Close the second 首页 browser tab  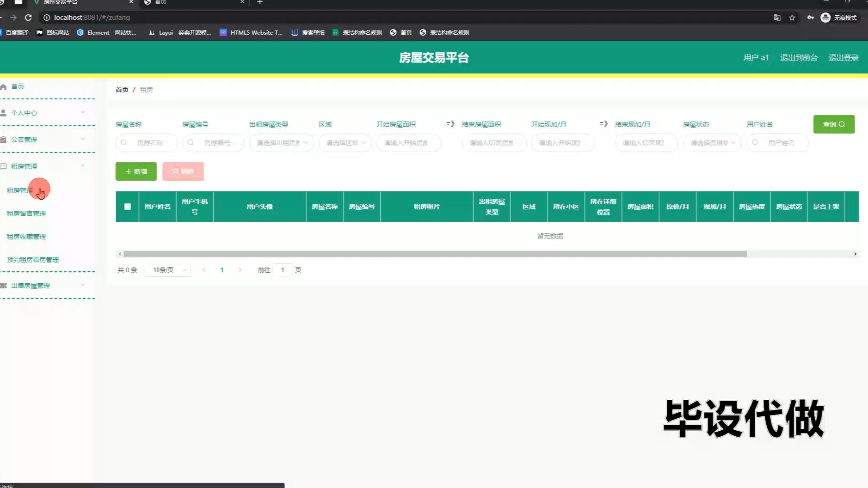(x=242, y=2)
